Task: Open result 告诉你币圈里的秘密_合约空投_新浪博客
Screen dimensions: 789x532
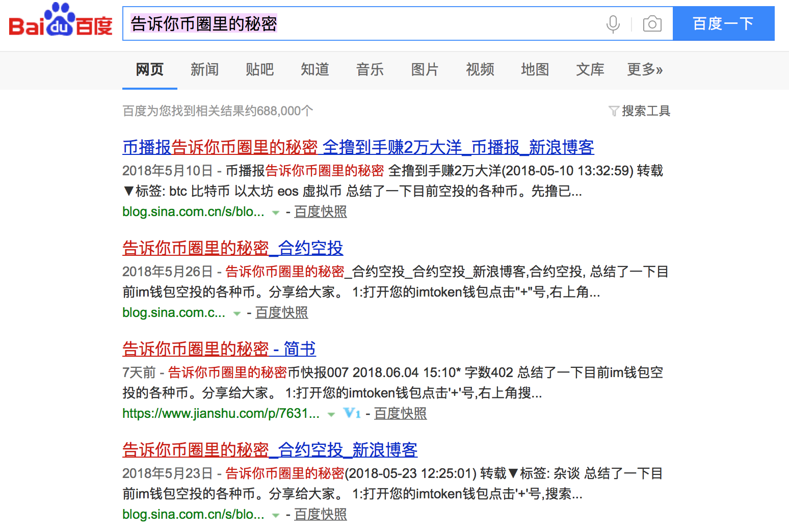Action: pyautogui.click(x=270, y=450)
